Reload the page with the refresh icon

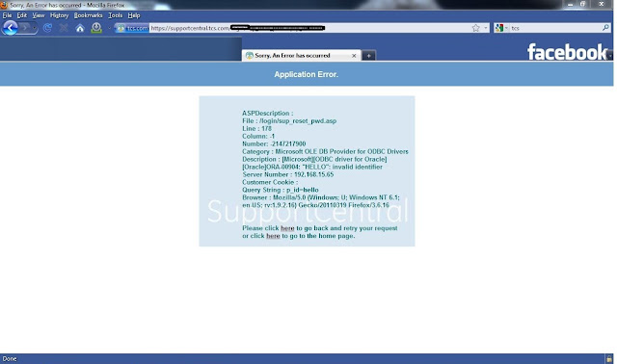tap(47, 28)
